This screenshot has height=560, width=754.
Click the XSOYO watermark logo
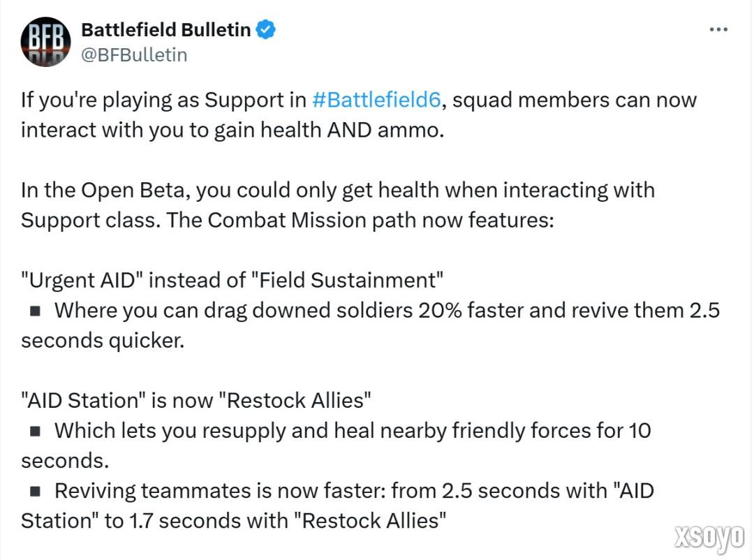(x=709, y=538)
